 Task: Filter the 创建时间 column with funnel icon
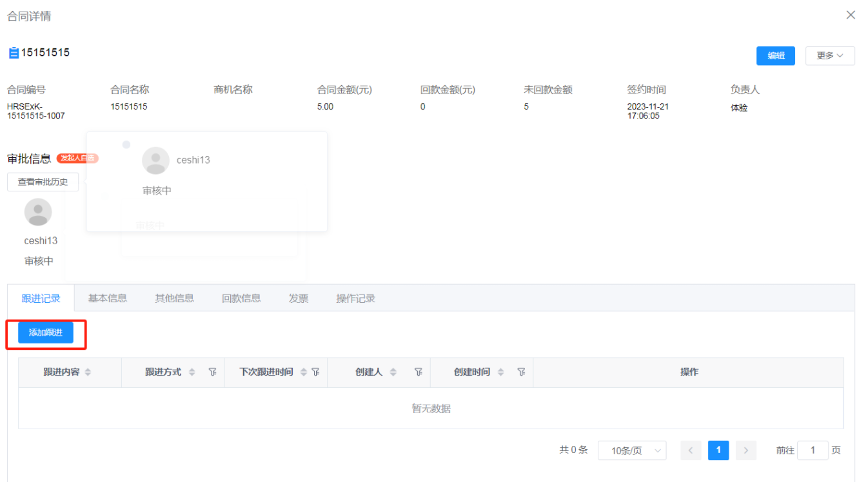click(x=521, y=372)
